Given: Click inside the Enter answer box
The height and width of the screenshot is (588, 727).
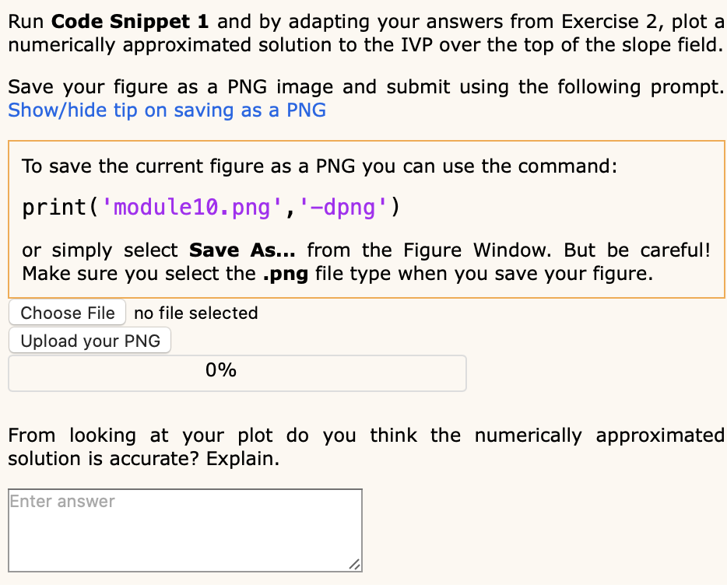Looking at the screenshot, I should click(x=184, y=529).
